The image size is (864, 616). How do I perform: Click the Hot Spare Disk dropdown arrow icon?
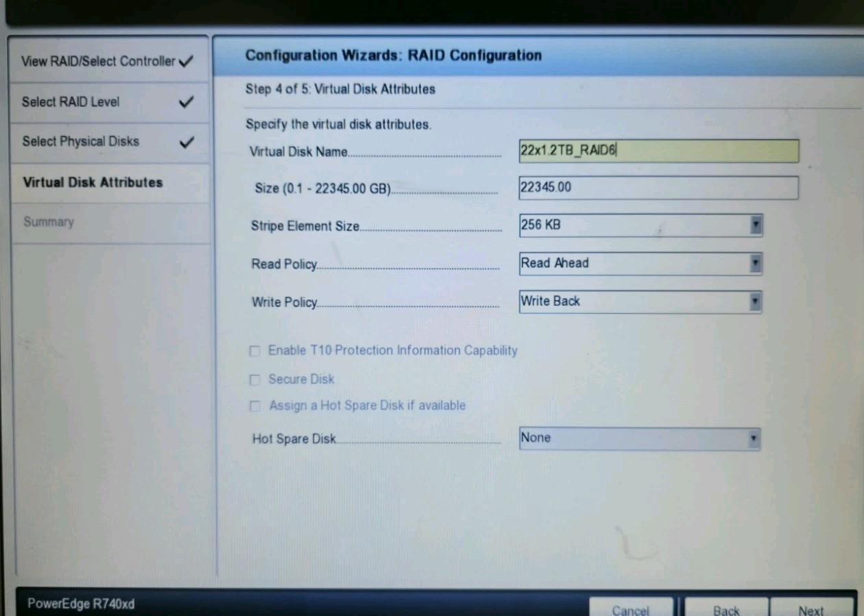click(754, 438)
